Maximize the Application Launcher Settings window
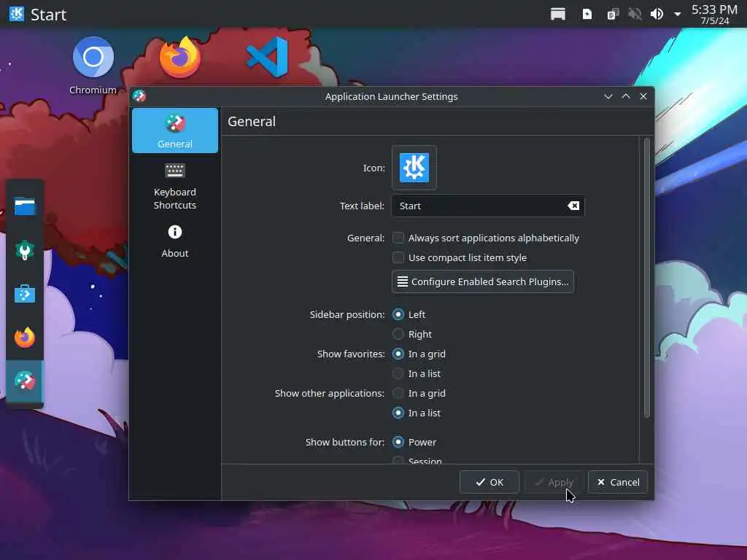The width and height of the screenshot is (747, 560). (626, 96)
